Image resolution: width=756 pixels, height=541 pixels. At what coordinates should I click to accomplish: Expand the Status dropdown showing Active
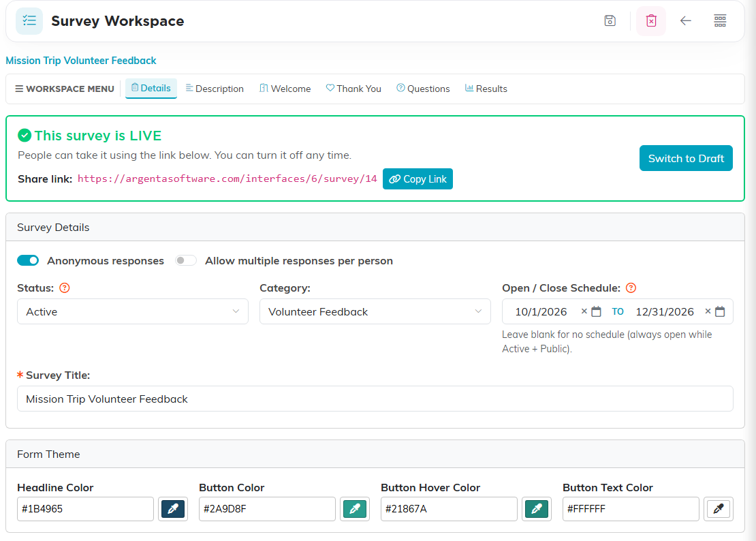click(133, 311)
